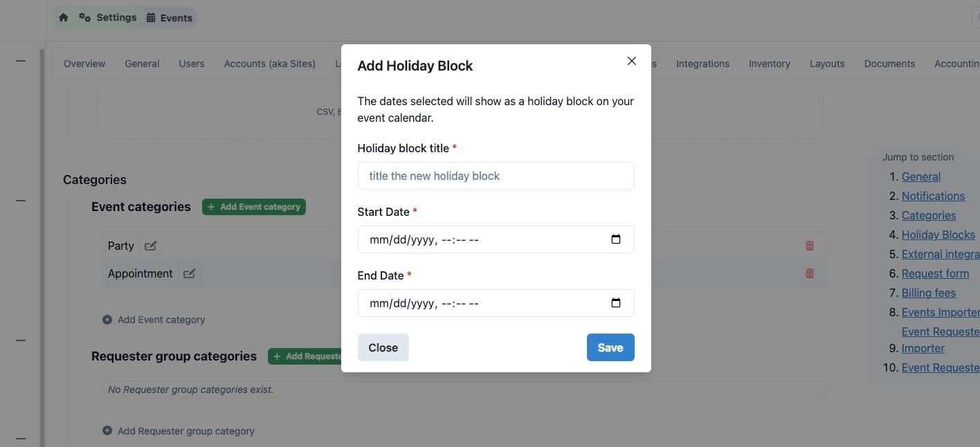The height and width of the screenshot is (447, 980).
Task: Jump to Billing fees section link
Action: click(928, 293)
